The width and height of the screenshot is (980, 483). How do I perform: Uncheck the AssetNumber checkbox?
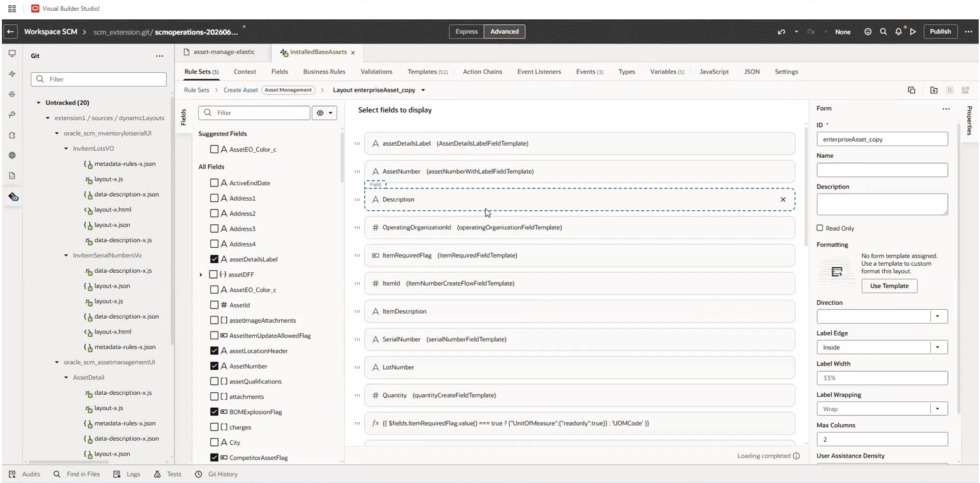(x=215, y=366)
